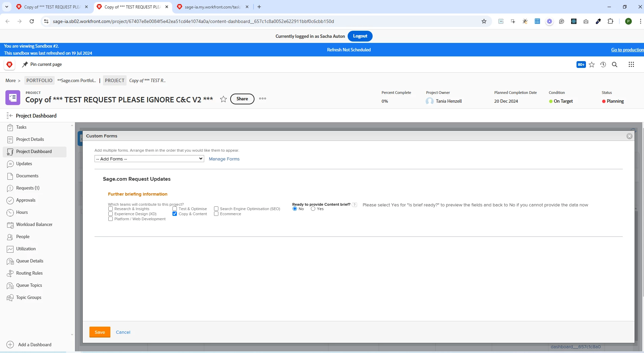Click the orange Save button
Viewport: 644px width, 353px height.
(x=100, y=332)
